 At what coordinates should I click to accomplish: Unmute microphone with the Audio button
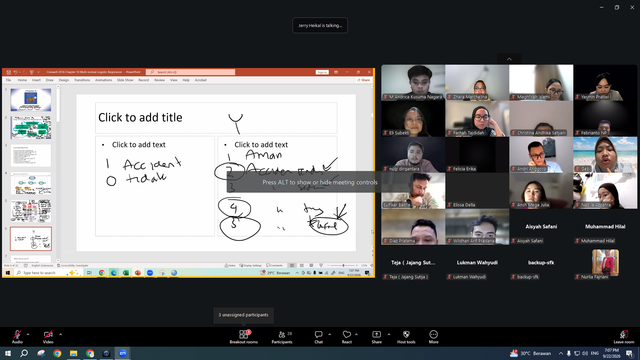pyautogui.click(x=17, y=337)
